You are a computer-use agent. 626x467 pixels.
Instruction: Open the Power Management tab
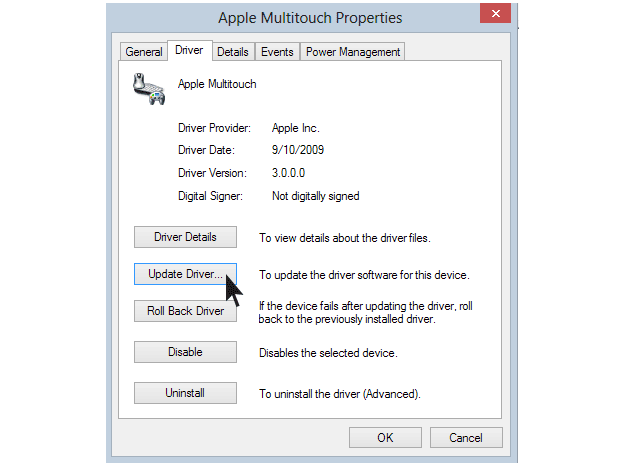353,52
